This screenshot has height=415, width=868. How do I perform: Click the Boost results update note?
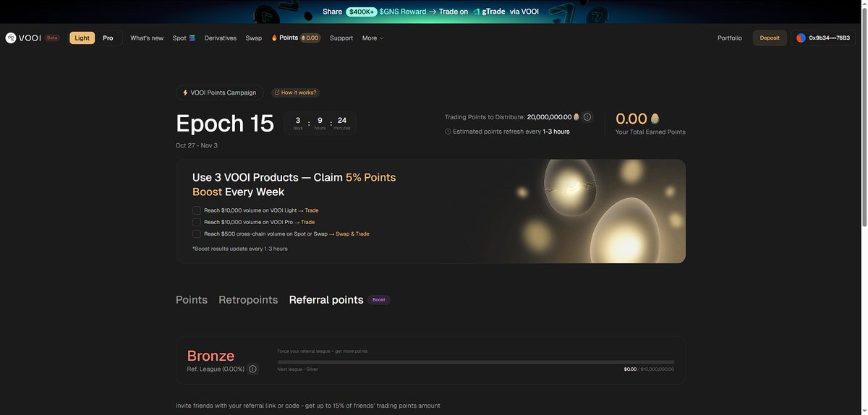240,249
